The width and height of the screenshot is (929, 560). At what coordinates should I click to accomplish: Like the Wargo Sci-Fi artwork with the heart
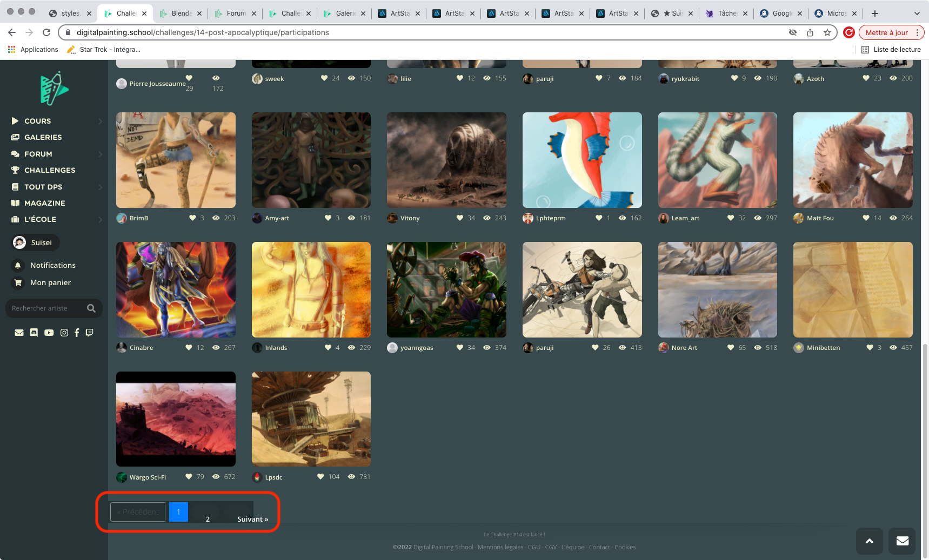point(189,477)
